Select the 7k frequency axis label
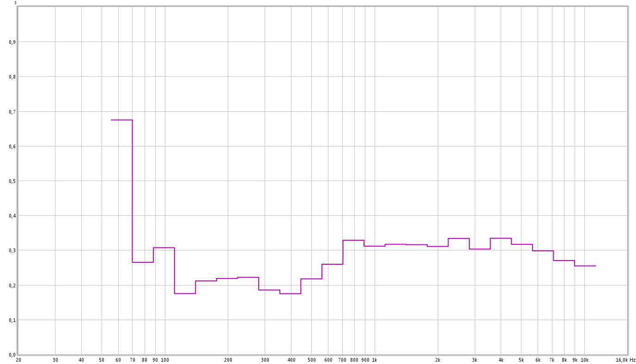The width and height of the screenshot is (636, 364). click(x=552, y=360)
